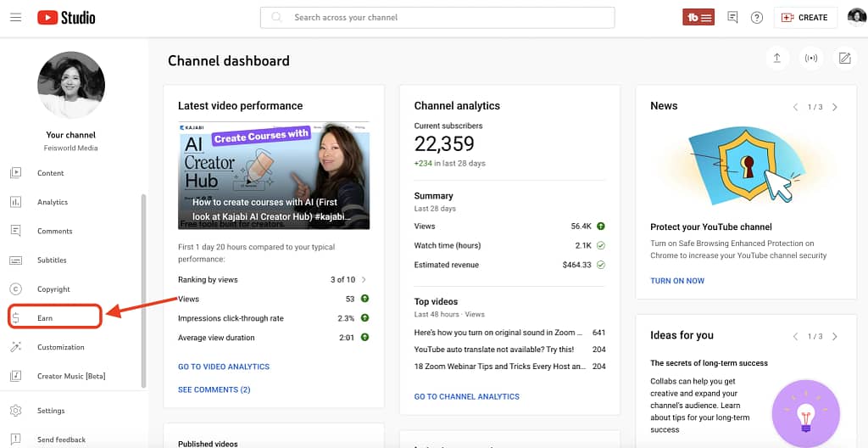This screenshot has width=868, height=448.
Task: Open Earn in the sidebar
Action: pos(45,318)
